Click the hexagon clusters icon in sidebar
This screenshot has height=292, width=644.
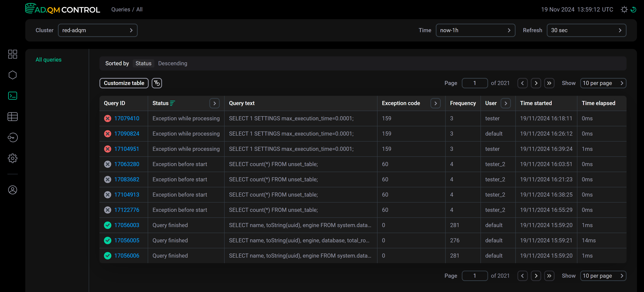coord(12,75)
